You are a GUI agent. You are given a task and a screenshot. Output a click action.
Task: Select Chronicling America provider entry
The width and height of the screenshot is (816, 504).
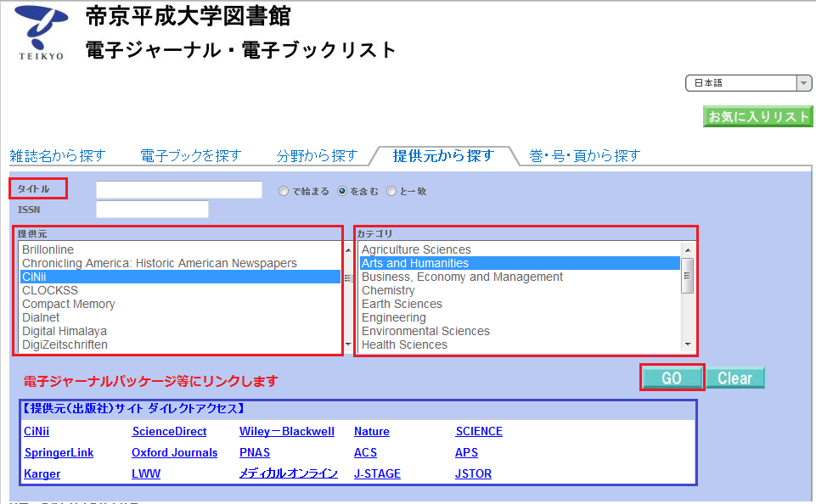(x=180, y=263)
